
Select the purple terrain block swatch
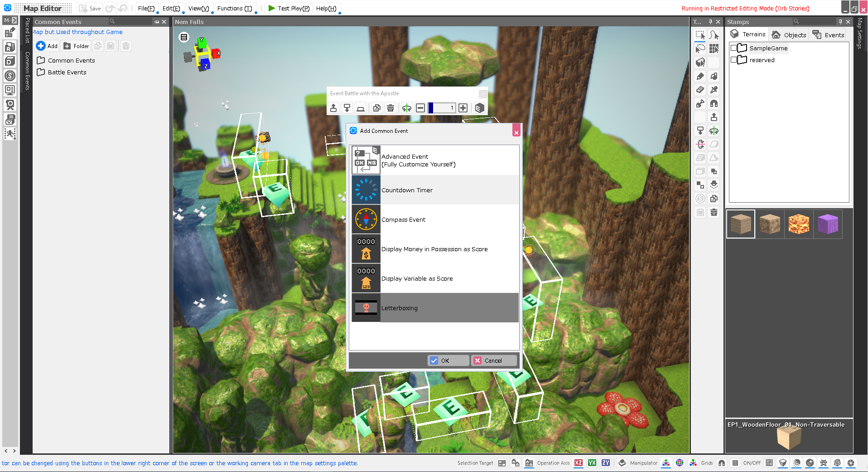[x=828, y=224]
